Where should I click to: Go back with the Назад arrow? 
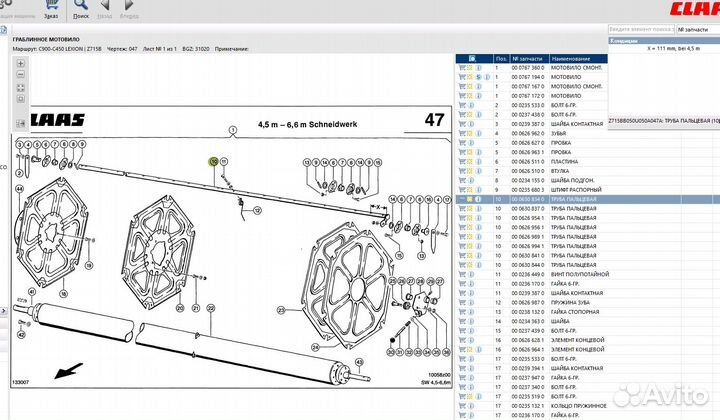coord(106,6)
